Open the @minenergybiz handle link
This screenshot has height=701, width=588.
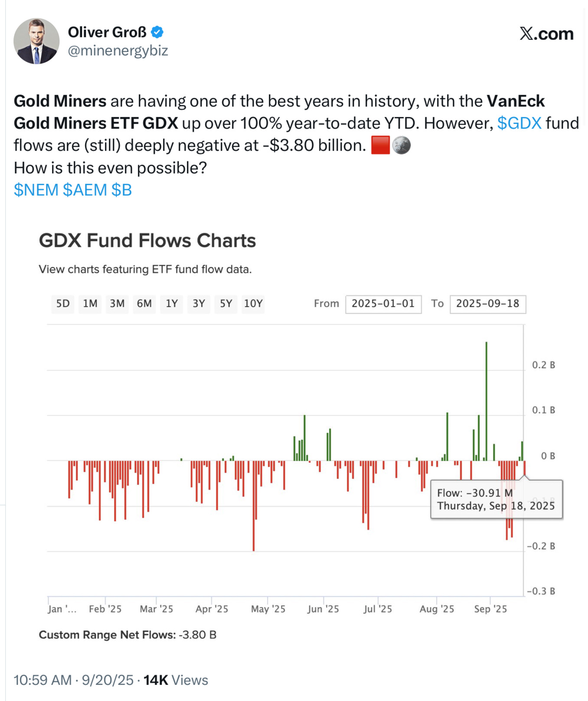coord(118,51)
